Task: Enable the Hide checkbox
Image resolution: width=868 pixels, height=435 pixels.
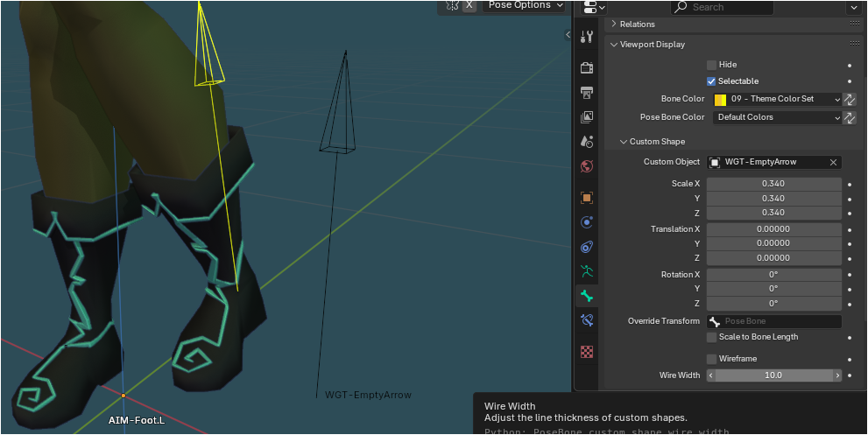Action: click(711, 65)
